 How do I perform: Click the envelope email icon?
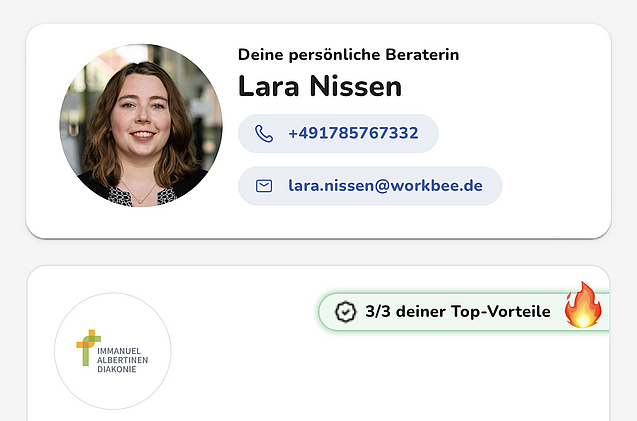pos(264,186)
